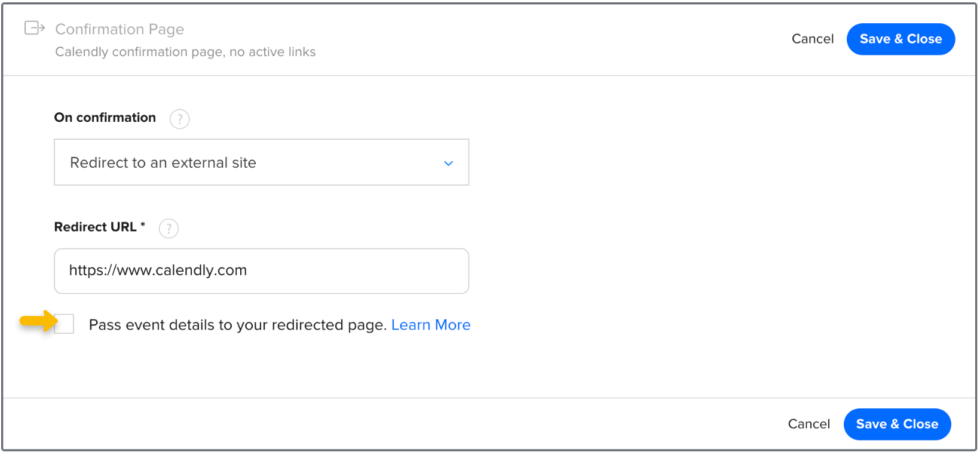This screenshot has height=455, width=980.
Task: Click the 'Confirmation Page' section title
Action: click(120, 29)
